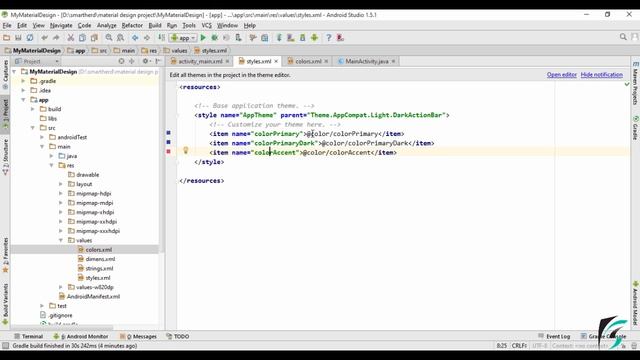Click the CRLF line separator in status bar

tap(519, 346)
